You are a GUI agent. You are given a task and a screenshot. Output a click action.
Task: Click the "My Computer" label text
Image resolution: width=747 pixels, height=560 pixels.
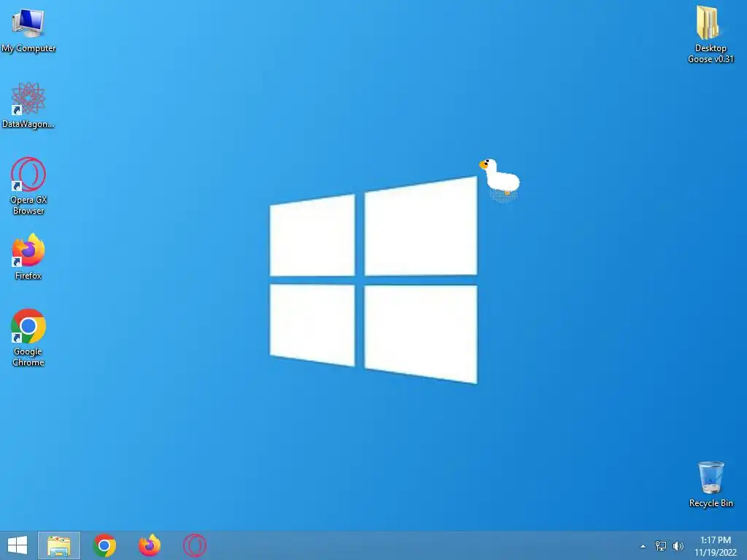28,48
